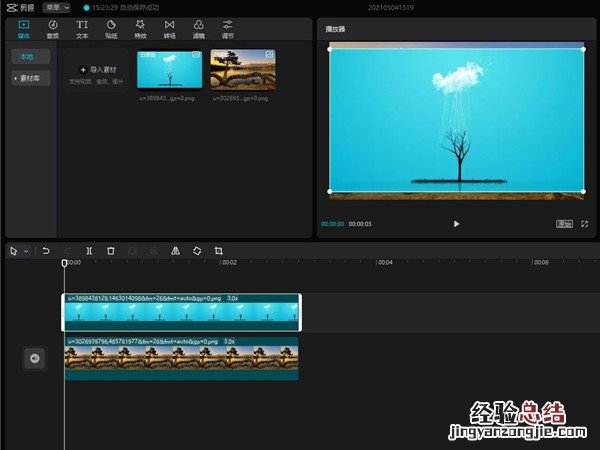Click the 滤镜 (Filters) icon
This screenshot has height=450, width=600.
(198, 28)
